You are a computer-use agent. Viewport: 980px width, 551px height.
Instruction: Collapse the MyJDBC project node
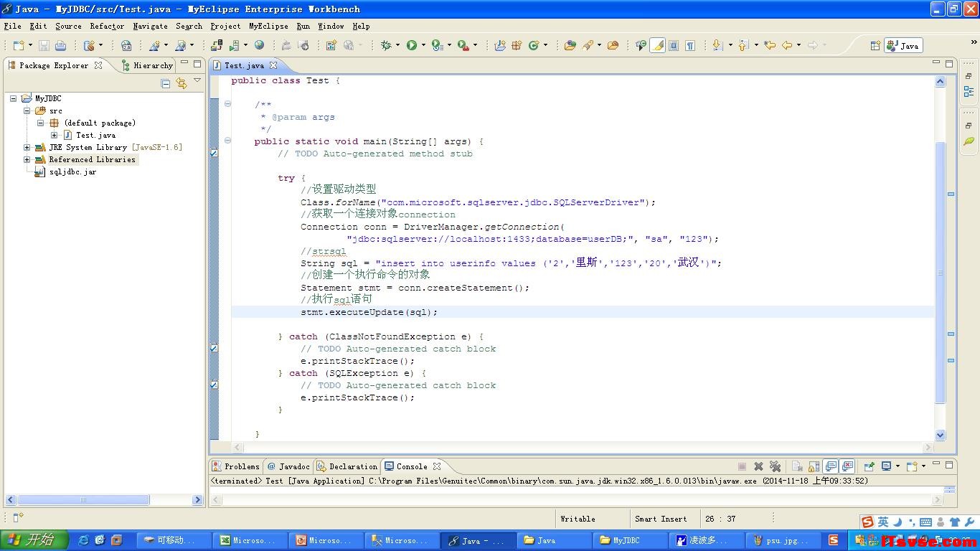(13, 98)
